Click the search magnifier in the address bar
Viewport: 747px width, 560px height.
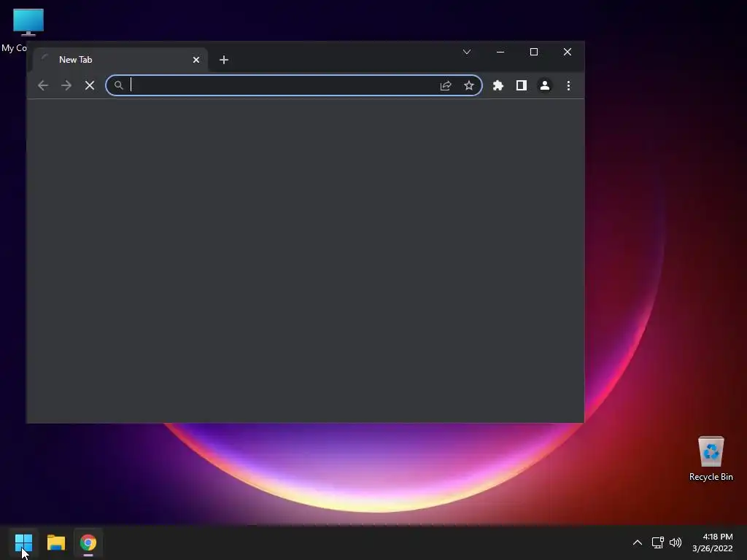click(x=119, y=85)
